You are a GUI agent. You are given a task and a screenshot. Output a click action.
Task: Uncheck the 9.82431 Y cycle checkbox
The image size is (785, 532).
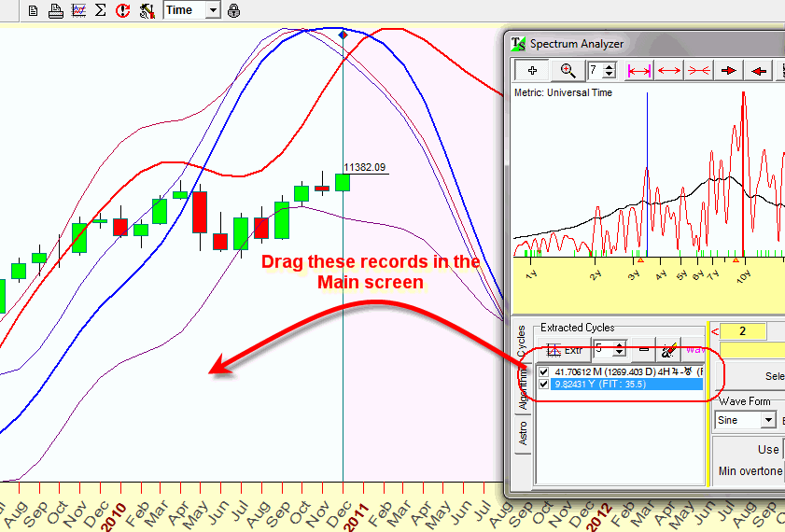(x=544, y=384)
